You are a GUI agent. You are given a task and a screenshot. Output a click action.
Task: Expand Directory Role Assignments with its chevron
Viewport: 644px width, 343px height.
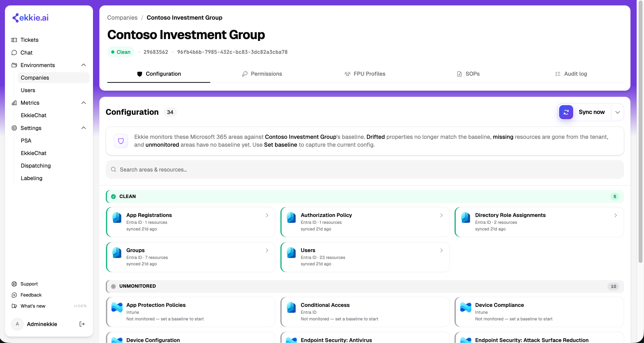pos(615,215)
